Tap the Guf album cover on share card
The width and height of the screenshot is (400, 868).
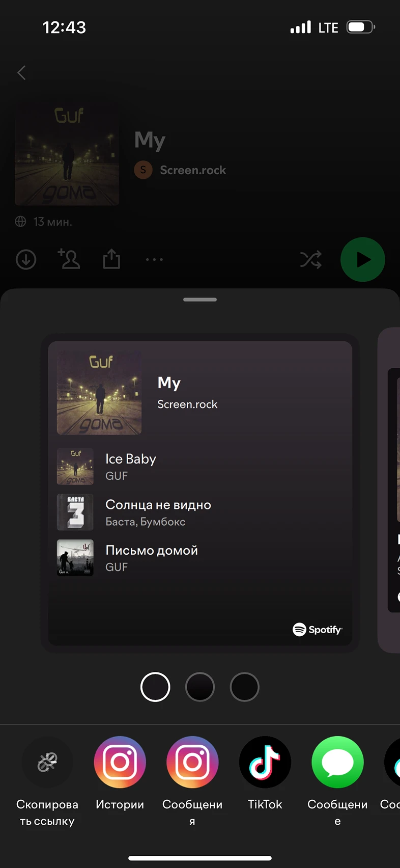[x=99, y=392]
